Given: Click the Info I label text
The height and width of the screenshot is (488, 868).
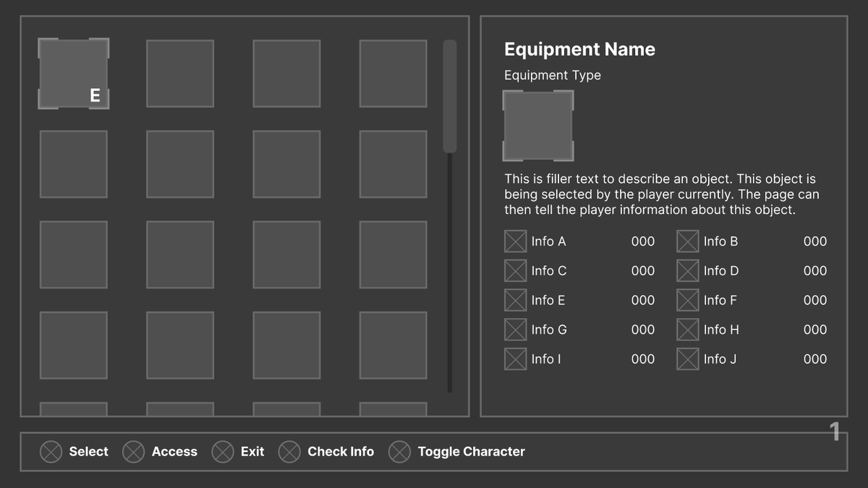Looking at the screenshot, I should [x=546, y=359].
